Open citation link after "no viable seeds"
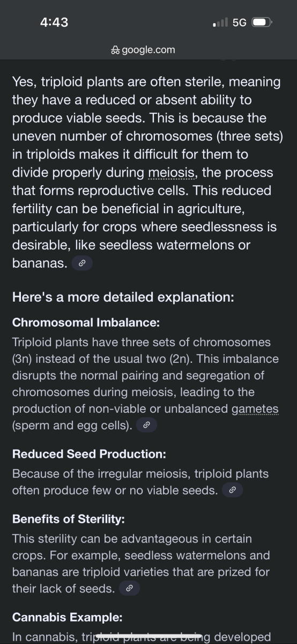Image resolution: width=297 pixels, height=644 pixels. pos(232,491)
